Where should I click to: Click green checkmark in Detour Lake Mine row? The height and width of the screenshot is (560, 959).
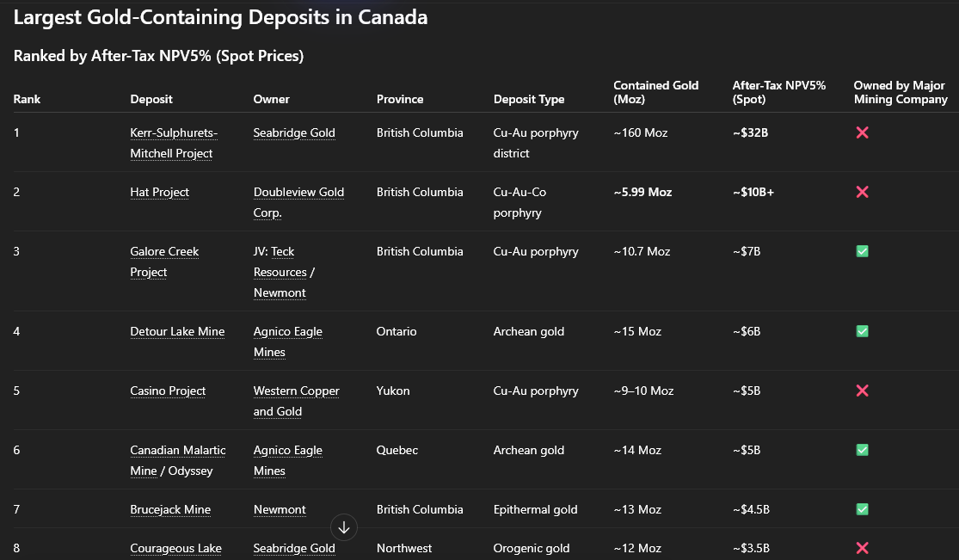[862, 331]
